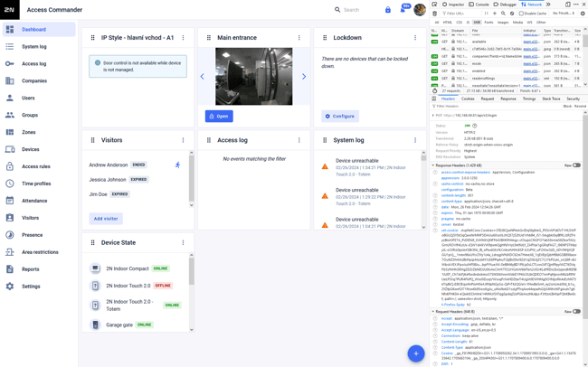Image resolution: width=588 pixels, height=367 pixels.
Task: Switch to the Inspector tab
Action: (453, 5)
